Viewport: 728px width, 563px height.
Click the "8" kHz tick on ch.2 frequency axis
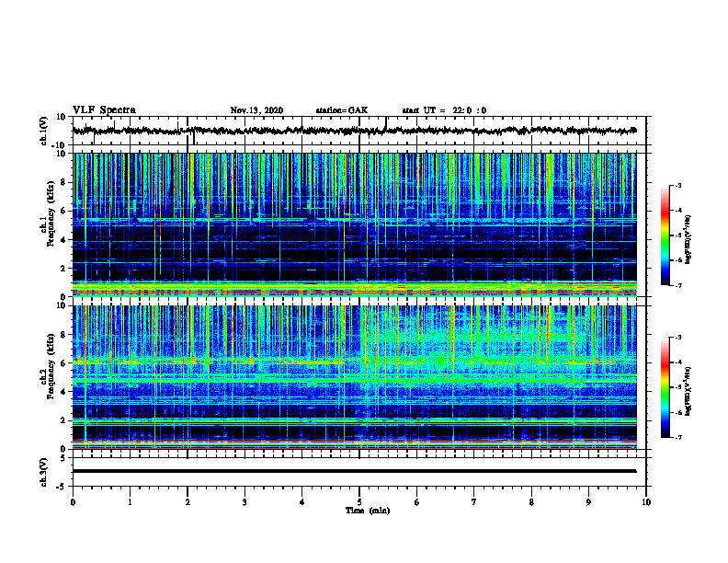tap(63, 335)
